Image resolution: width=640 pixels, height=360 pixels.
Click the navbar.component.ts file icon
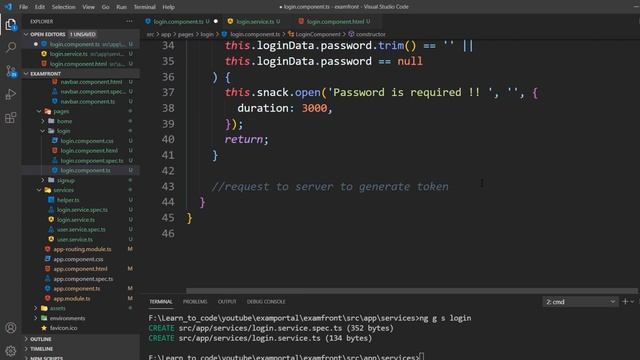click(x=55, y=101)
